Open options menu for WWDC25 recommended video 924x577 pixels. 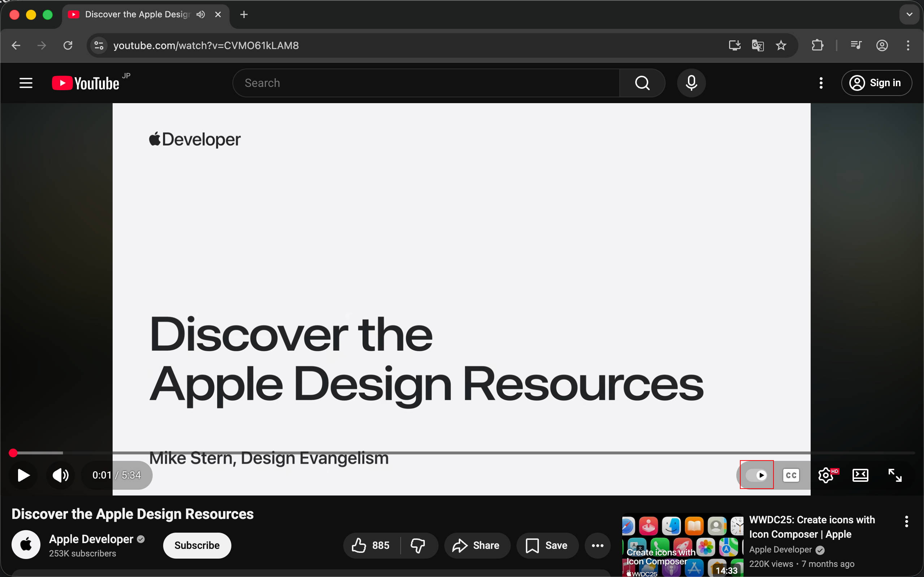point(906,521)
